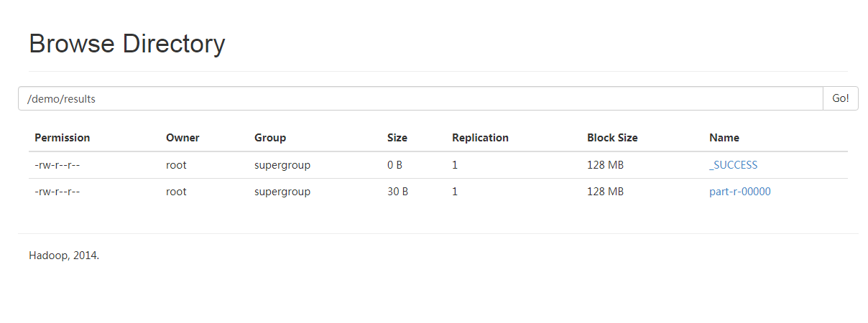This screenshot has width=868, height=323.
Task: Click the Go! button
Action: coord(840,98)
